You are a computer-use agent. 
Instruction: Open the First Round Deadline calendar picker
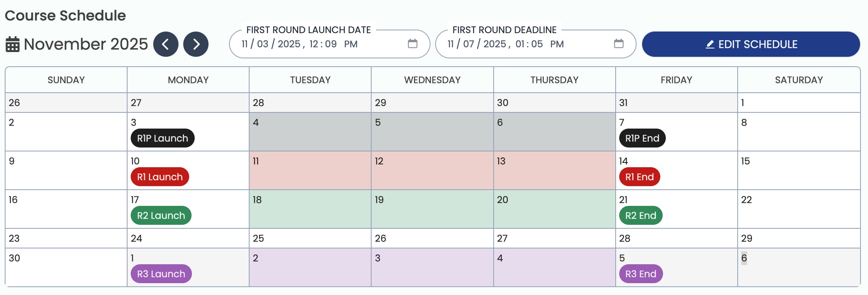619,44
